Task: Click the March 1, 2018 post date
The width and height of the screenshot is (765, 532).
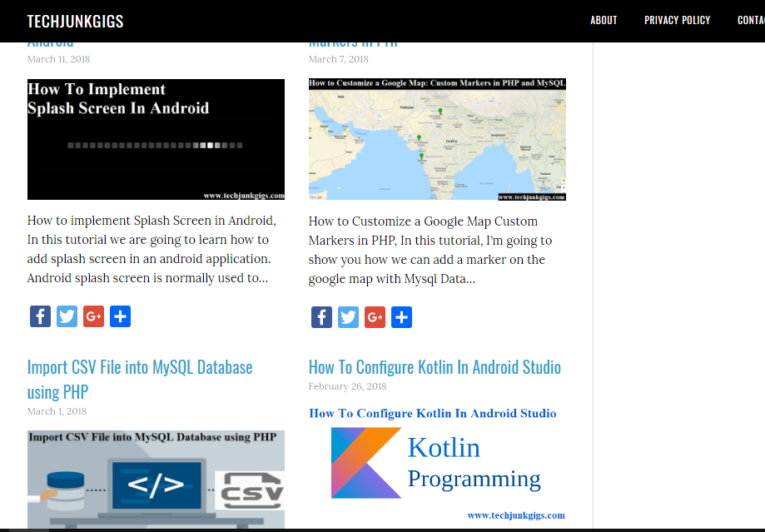Action: pyautogui.click(x=57, y=411)
